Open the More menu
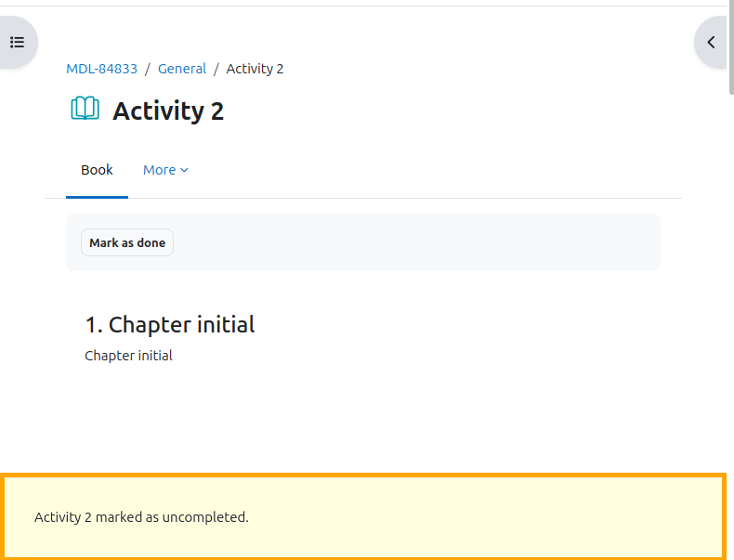Image resolution: width=734 pixels, height=560 pixels. 165,170
